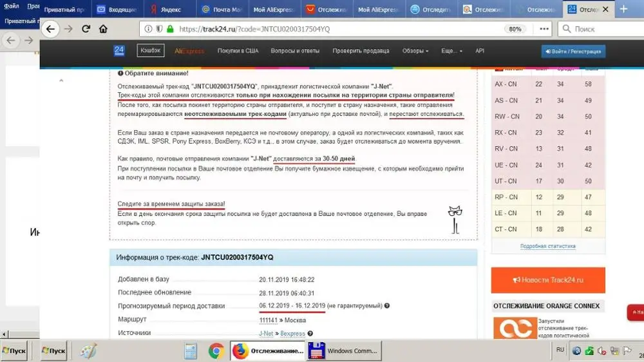Click the 'CT - CN' statistics row
Screen dimensions: 644x362
point(548,229)
